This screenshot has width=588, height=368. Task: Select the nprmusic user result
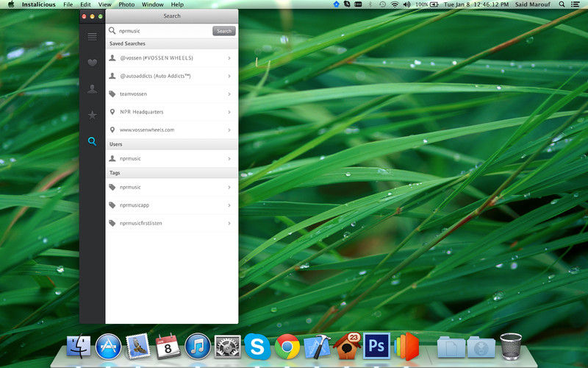(x=130, y=158)
